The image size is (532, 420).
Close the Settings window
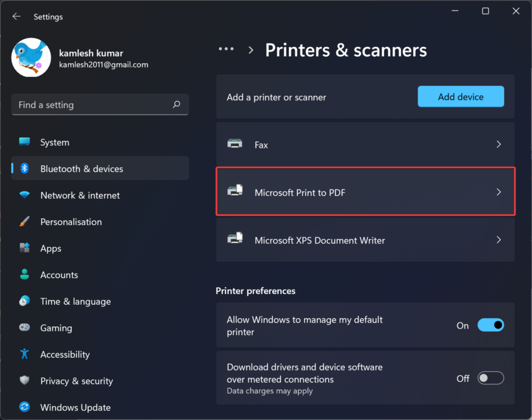point(516,11)
